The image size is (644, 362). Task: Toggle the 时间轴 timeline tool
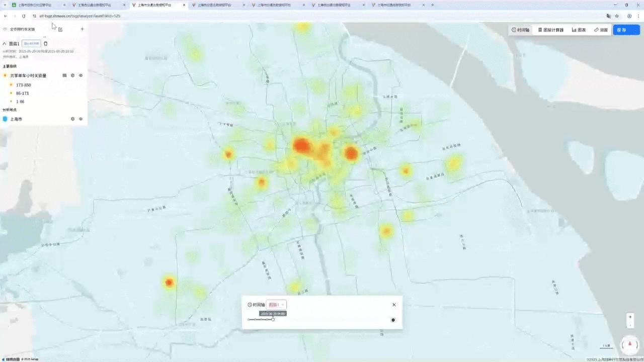tap(520, 30)
